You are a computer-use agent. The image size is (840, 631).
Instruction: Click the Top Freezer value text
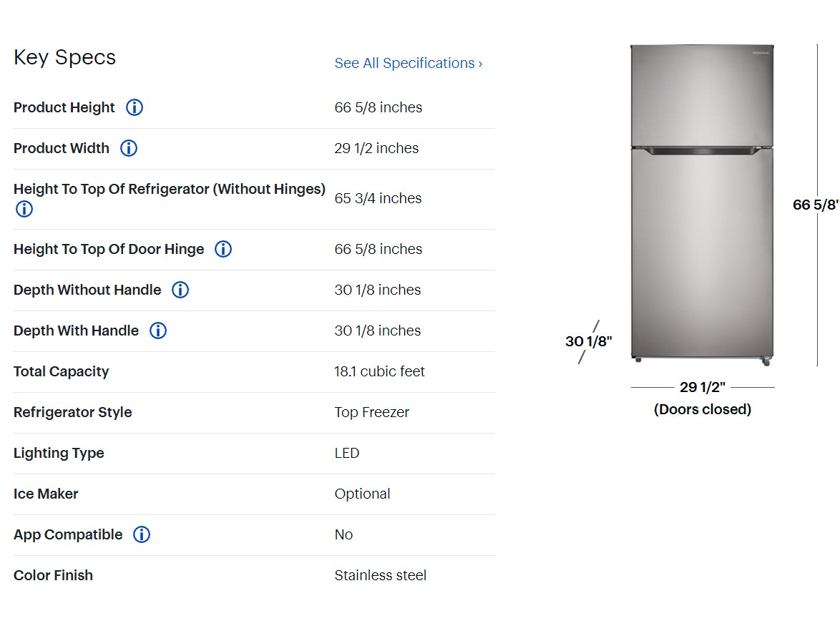pyautogui.click(x=371, y=412)
